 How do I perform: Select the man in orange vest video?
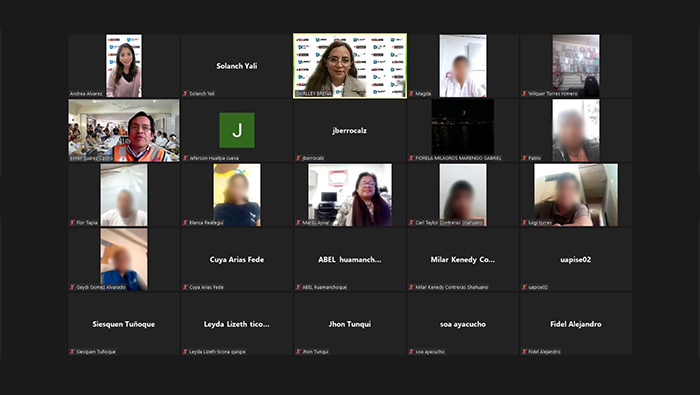point(124,130)
